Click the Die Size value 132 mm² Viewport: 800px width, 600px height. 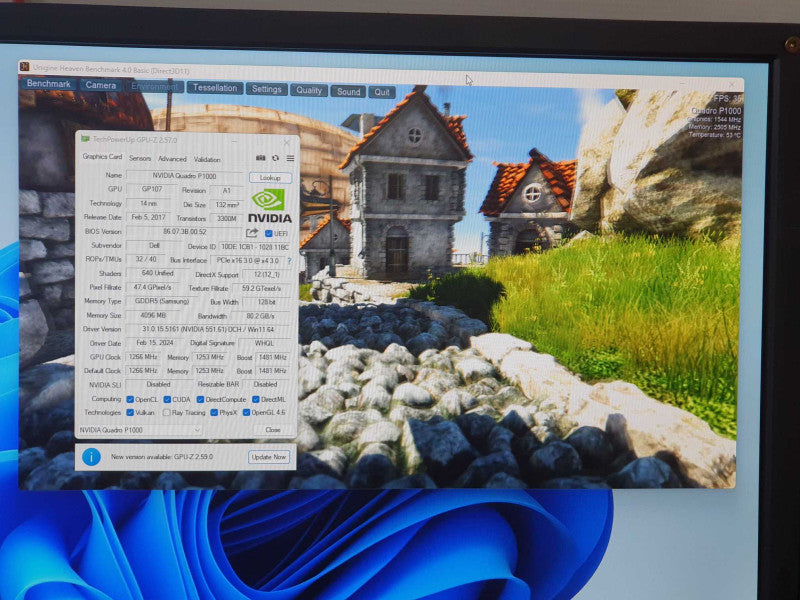click(227, 205)
